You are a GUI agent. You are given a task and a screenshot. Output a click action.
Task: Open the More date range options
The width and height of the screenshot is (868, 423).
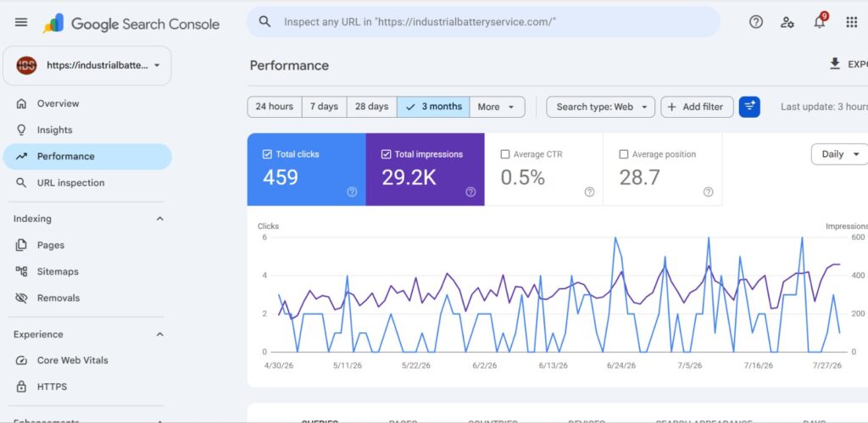coord(497,107)
